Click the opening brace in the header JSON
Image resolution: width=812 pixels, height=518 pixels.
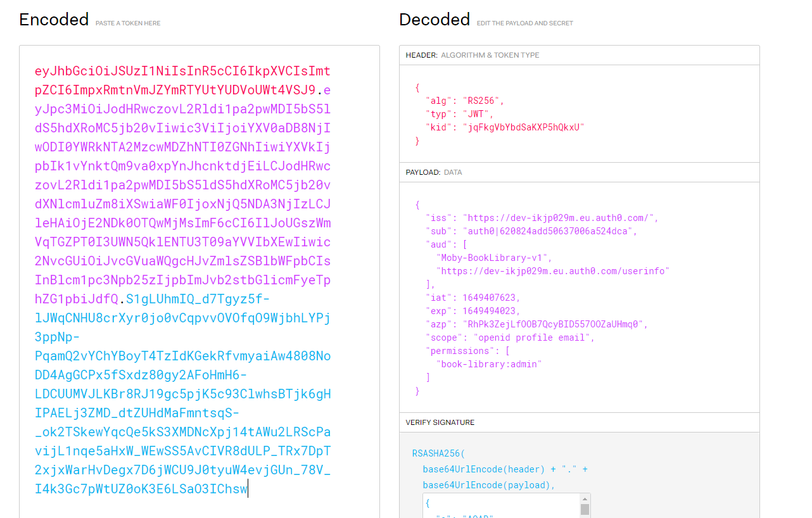(x=417, y=87)
